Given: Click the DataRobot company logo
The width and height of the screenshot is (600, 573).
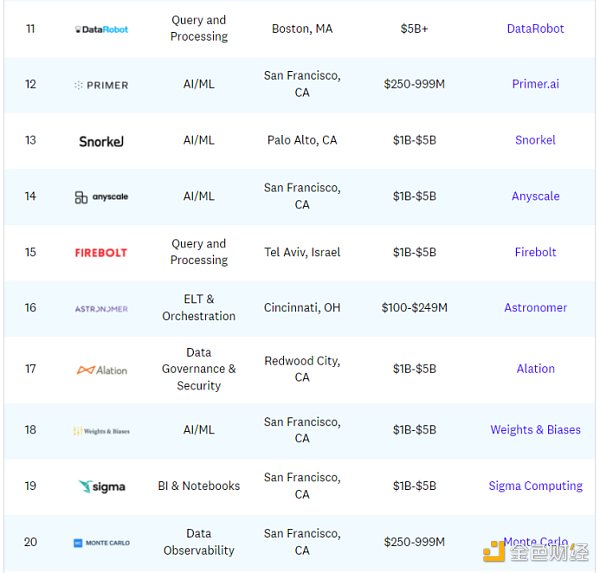Looking at the screenshot, I should pos(101,29).
